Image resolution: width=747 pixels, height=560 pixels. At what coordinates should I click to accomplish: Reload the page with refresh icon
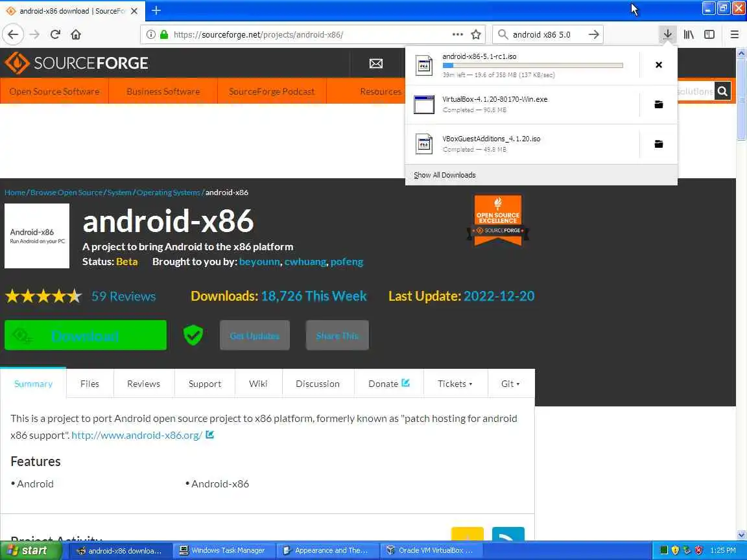pos(55,34)
